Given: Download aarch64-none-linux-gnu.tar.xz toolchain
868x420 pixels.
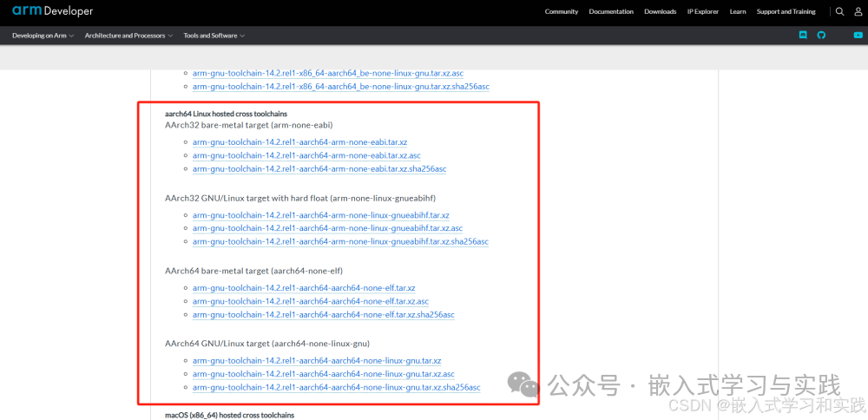Looking at the screenshot, I should 317,361.
